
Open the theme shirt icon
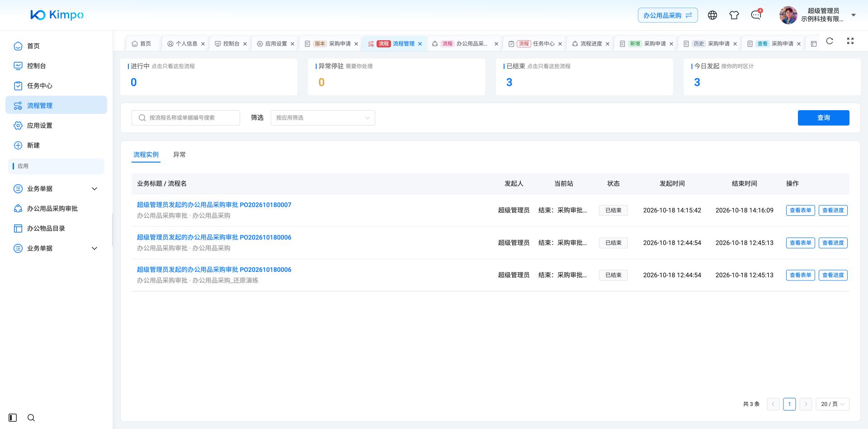tap(734, 15)
